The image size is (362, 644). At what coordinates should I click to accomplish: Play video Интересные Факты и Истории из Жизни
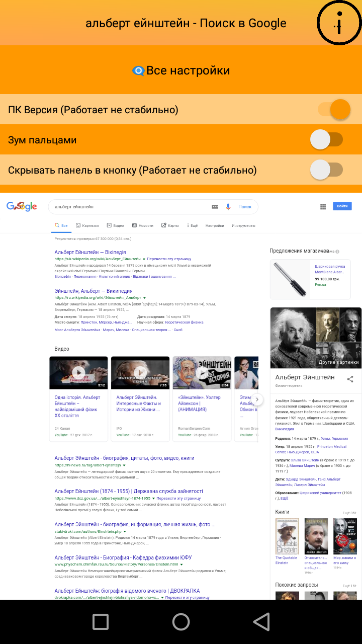pos(140,373)
